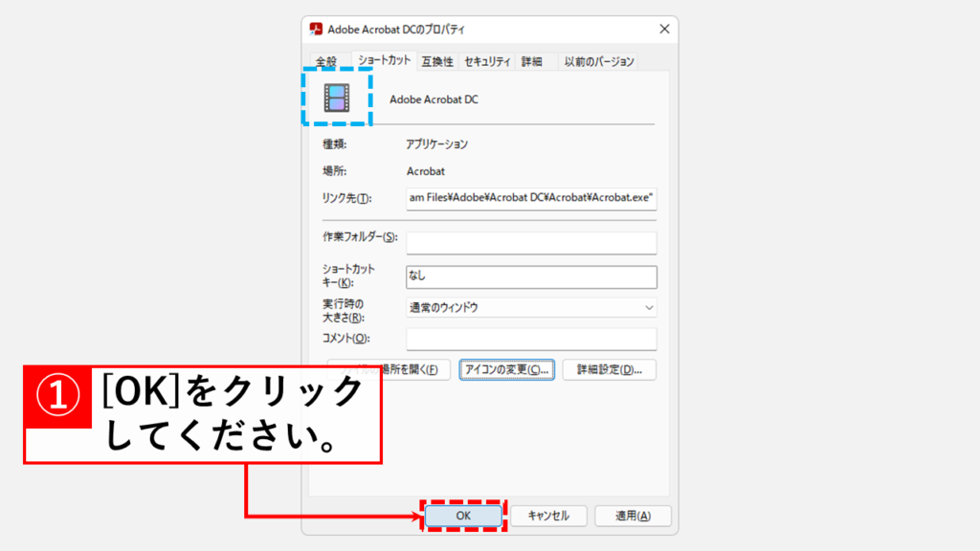Click the Adobe Acrobat DC name text
The image size is (980, 551).
[434, 99]
